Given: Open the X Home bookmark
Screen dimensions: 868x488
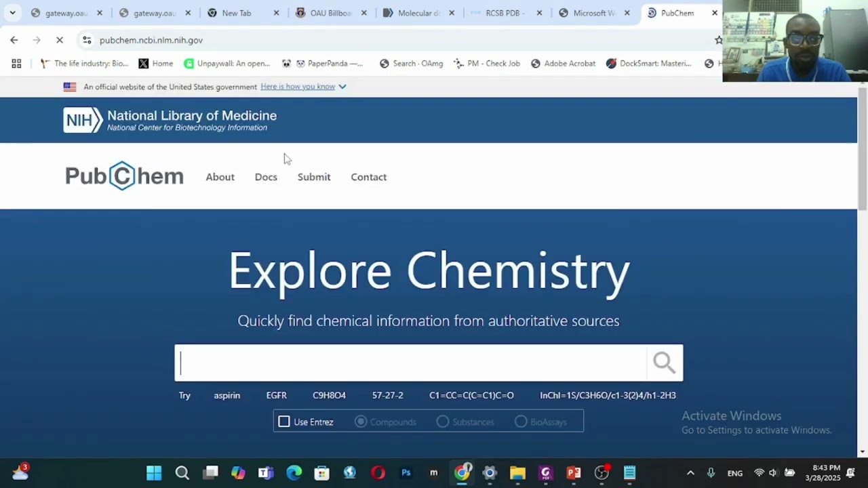Looking at the screenshot, I should point(156,63).
